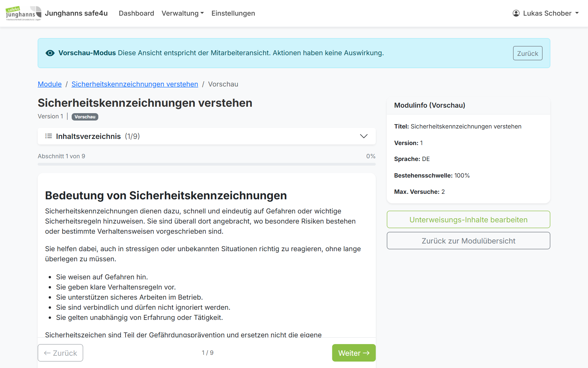Click the 'Vorschau' breadcrumb text

point(223,84)
